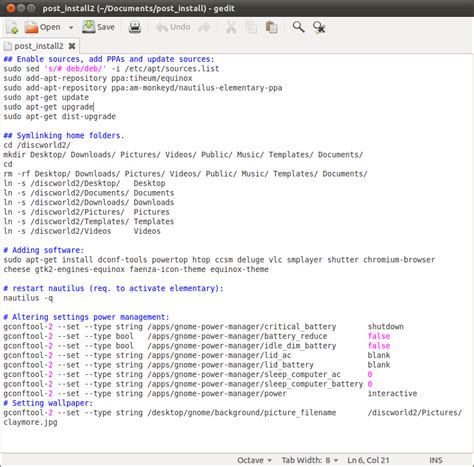Minimize the gedit window
The image size is (474, 467).
[x=21, y=8]
